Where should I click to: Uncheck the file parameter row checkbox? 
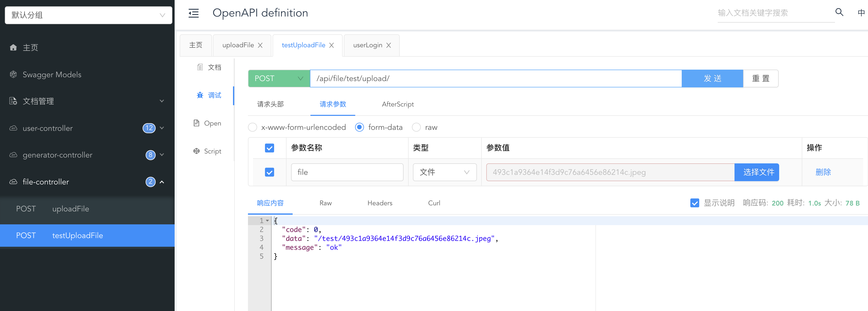click(269, 172)
